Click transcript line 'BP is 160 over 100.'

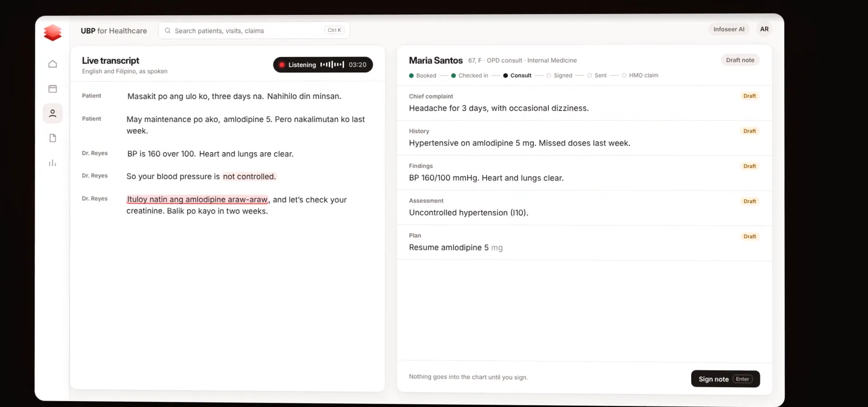point(161,154)
